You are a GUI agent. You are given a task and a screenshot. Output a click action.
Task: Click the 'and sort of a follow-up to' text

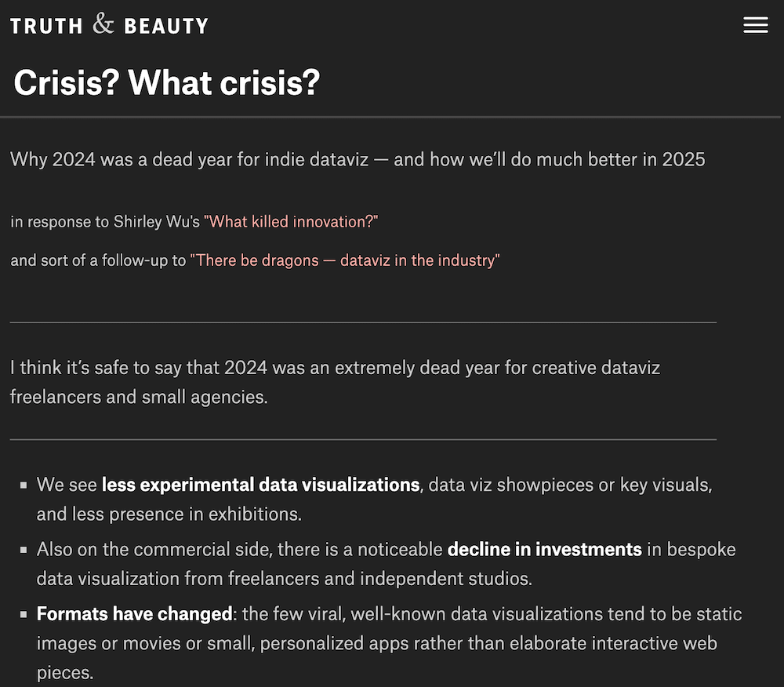click(98, 260)
